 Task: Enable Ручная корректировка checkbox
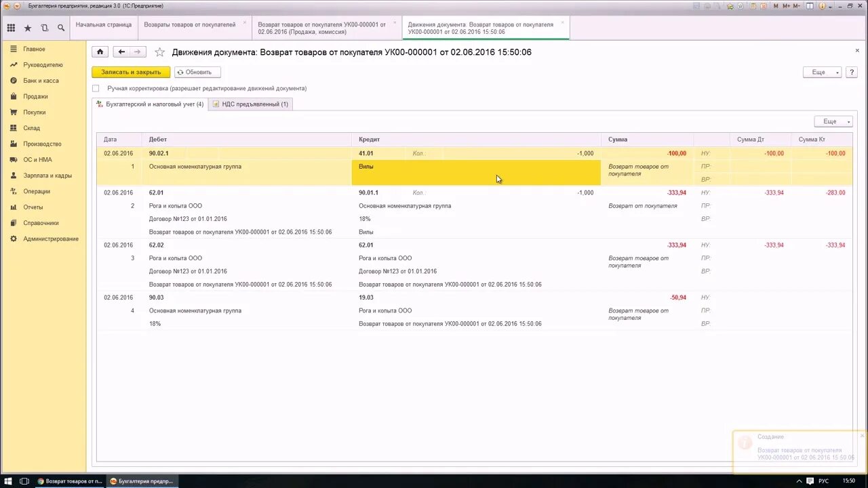[x=96, y=88]
